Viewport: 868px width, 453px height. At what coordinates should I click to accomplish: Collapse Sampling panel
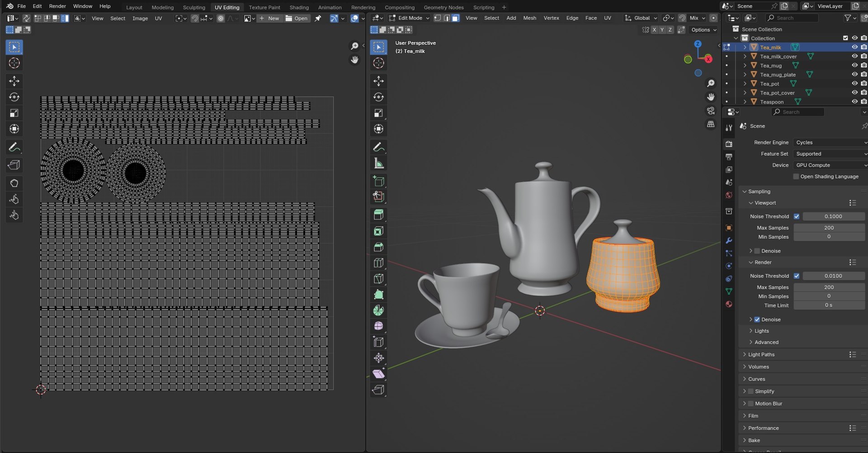pos(759,192)
